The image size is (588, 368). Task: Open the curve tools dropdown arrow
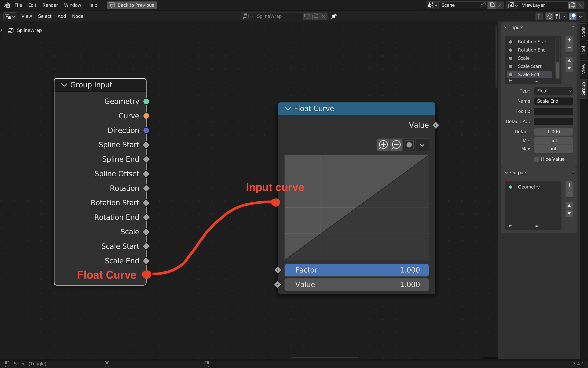pos(422,145)
